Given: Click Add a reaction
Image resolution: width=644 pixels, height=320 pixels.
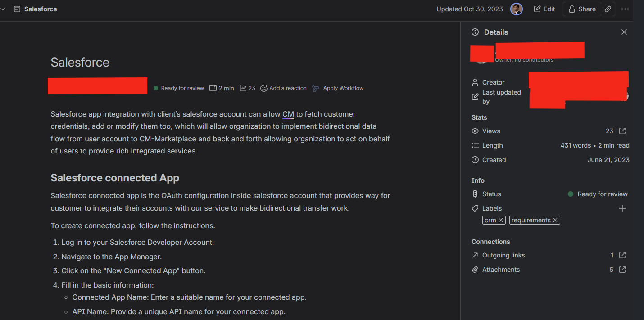Looking at the screenshot, I should pyautogui.click(x=283, y=88).
